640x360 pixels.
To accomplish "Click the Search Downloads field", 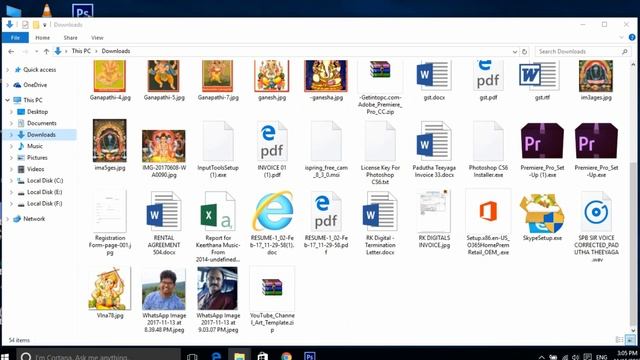I will point(582,51).
